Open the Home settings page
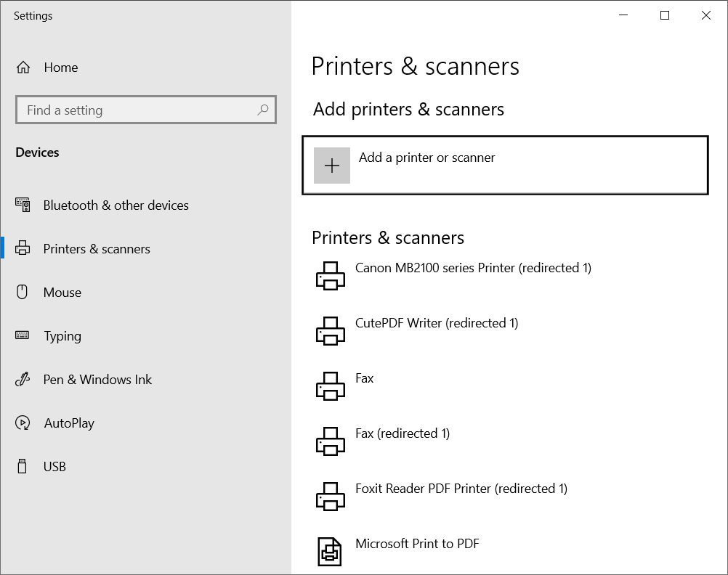This screenshot has width=728, height=575. click(61, 68)
